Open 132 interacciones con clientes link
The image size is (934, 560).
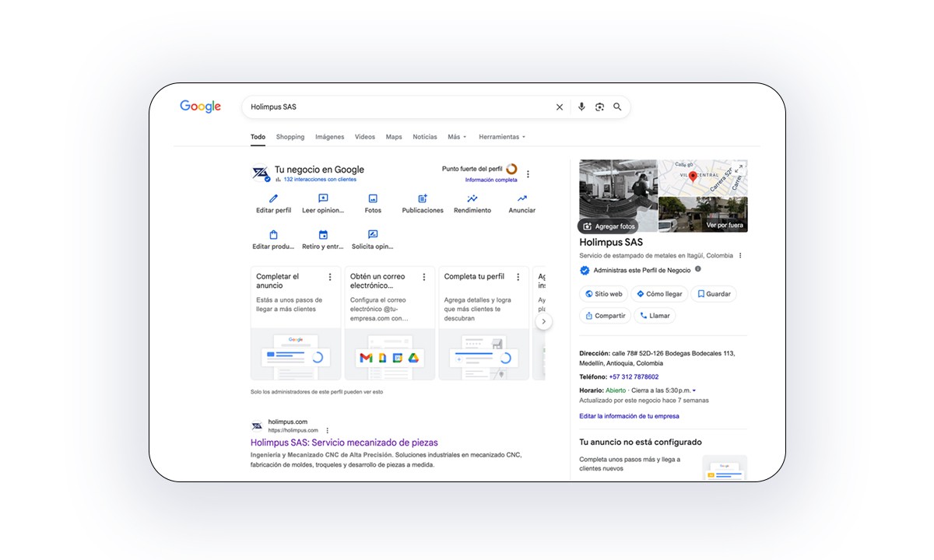320,180
